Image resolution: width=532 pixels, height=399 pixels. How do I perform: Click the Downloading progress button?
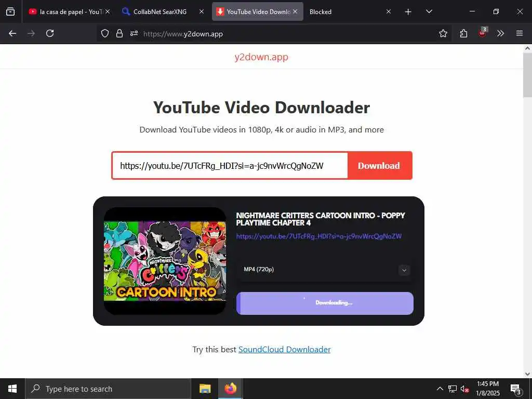(x=325, y=303)
